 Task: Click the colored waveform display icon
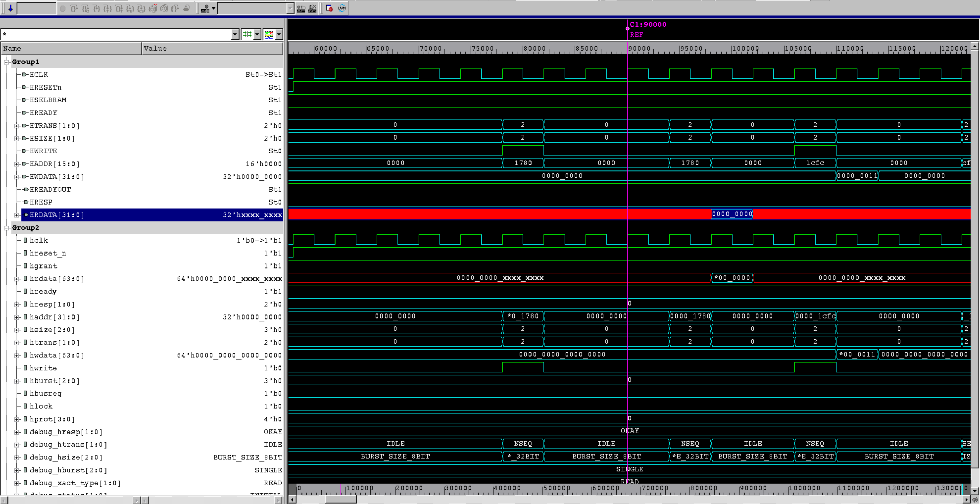pyautogui.click(x=269, y=34)
